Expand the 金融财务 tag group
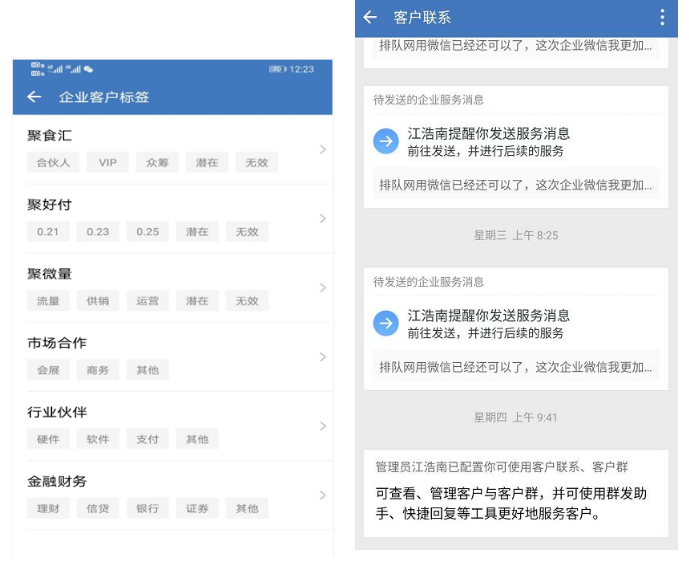 [322, 495]
